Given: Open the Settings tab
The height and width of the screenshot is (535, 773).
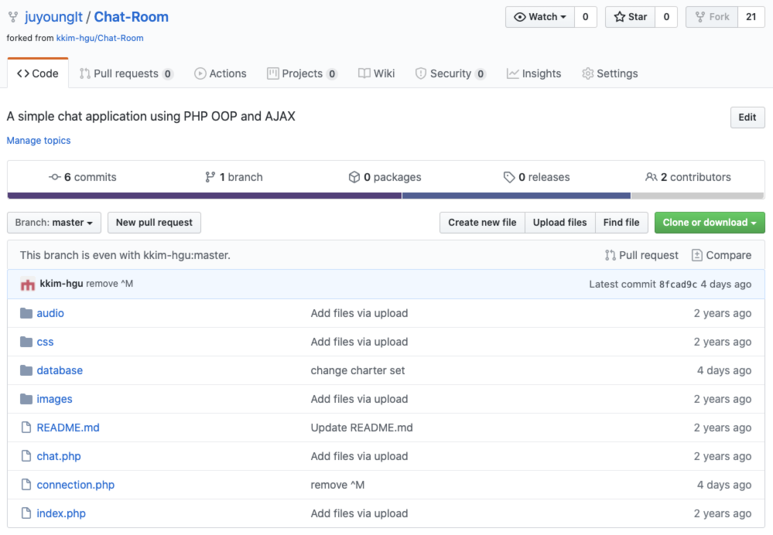Looking at the screenshot, I should (x=610, y=73).
